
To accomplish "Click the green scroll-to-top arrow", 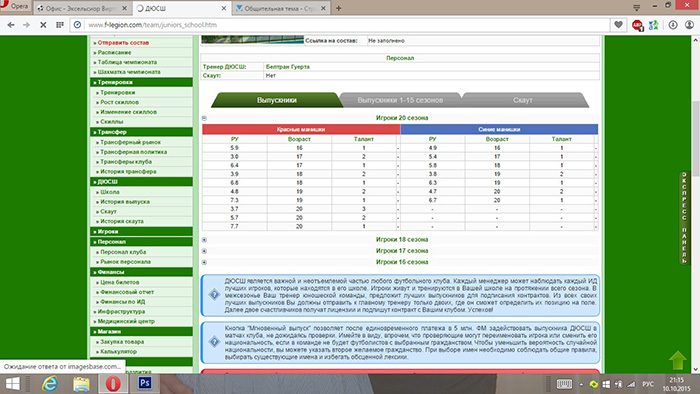I will pos(678,360).
